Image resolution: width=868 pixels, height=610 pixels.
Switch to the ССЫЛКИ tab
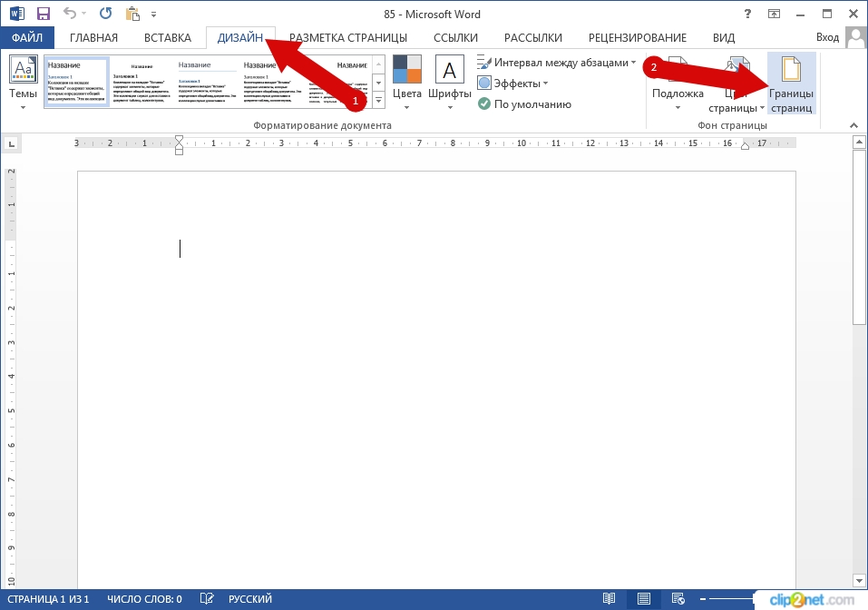tap(455, 38)
